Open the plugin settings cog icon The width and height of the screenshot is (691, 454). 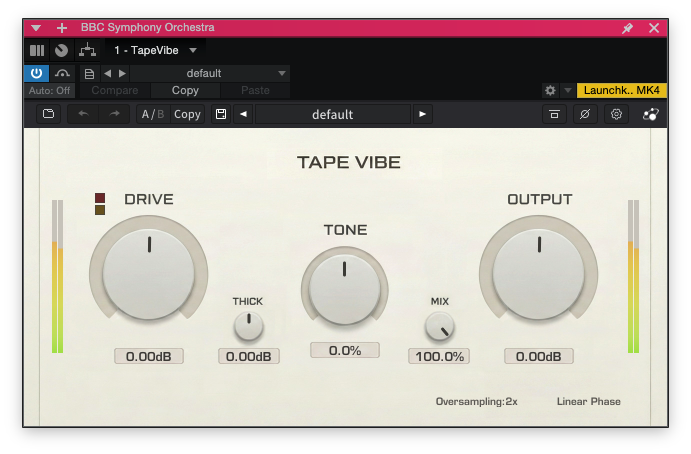(616, 114)
